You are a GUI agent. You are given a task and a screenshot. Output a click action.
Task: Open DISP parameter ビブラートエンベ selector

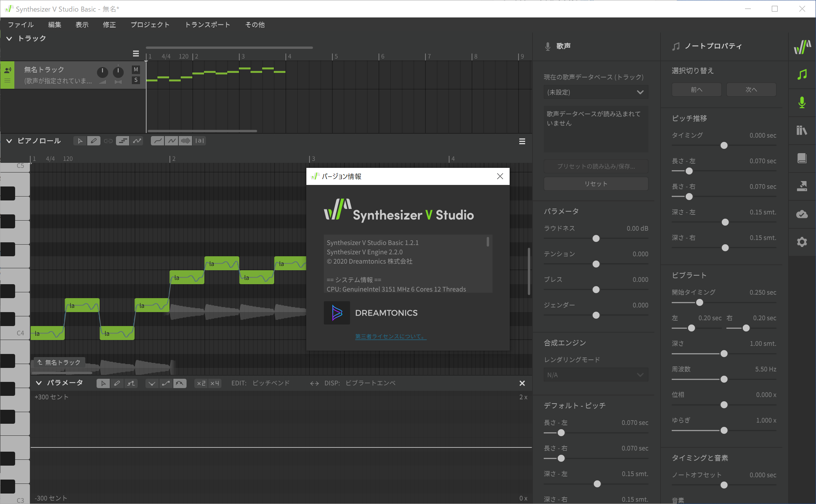[370, 383]
